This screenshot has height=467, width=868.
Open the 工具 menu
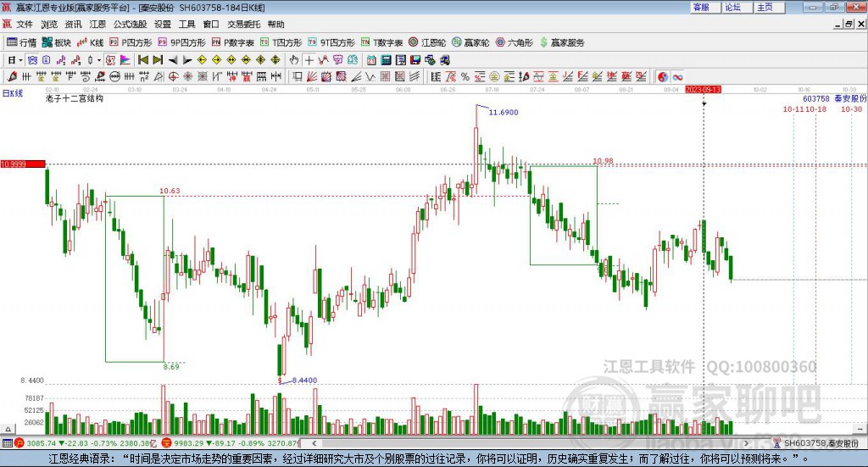coord(186,25)
